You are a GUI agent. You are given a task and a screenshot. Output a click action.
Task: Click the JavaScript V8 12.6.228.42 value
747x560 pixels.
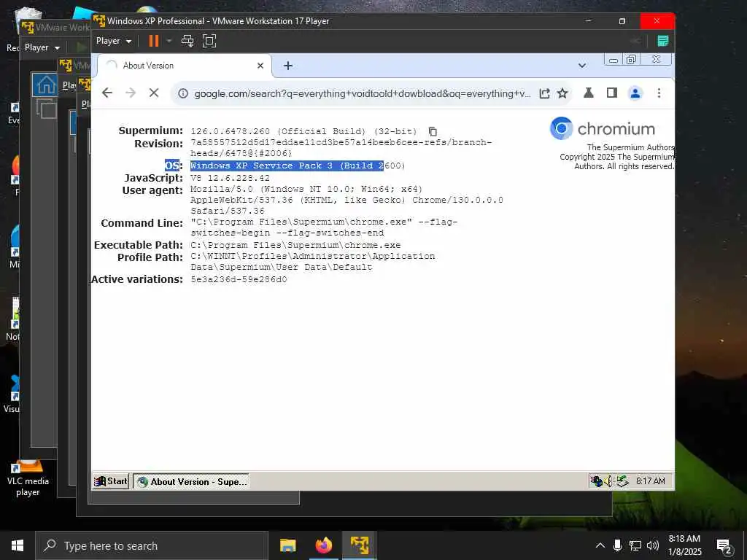click(x=230, y=178)
